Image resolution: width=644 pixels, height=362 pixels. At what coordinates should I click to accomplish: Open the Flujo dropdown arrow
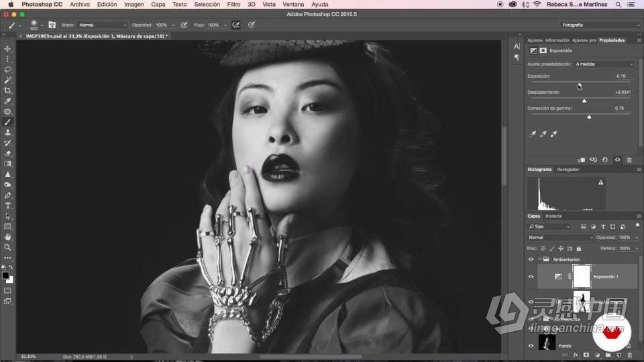(x=225, y=25)
